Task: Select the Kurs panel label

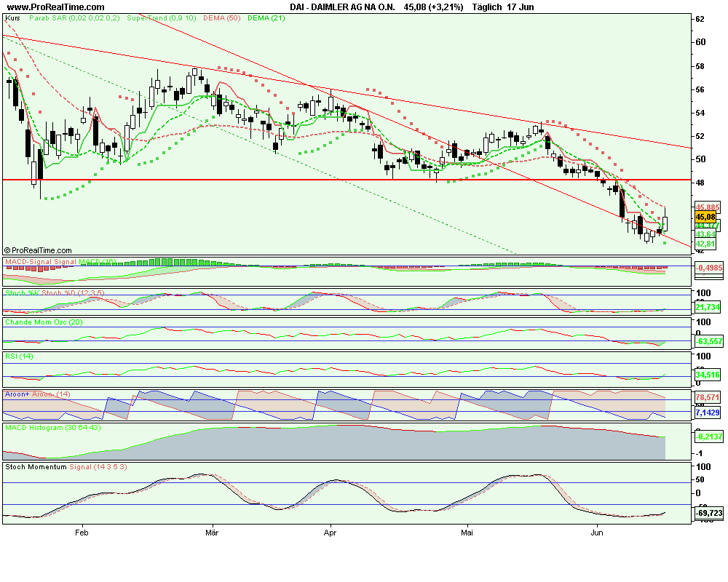Action: point(12,18)
